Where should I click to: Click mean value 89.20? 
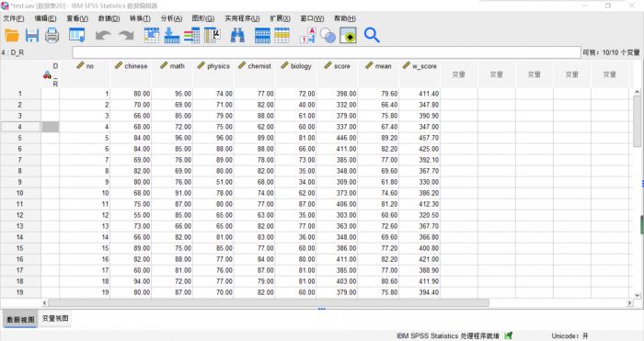click(x=378, y=138)
